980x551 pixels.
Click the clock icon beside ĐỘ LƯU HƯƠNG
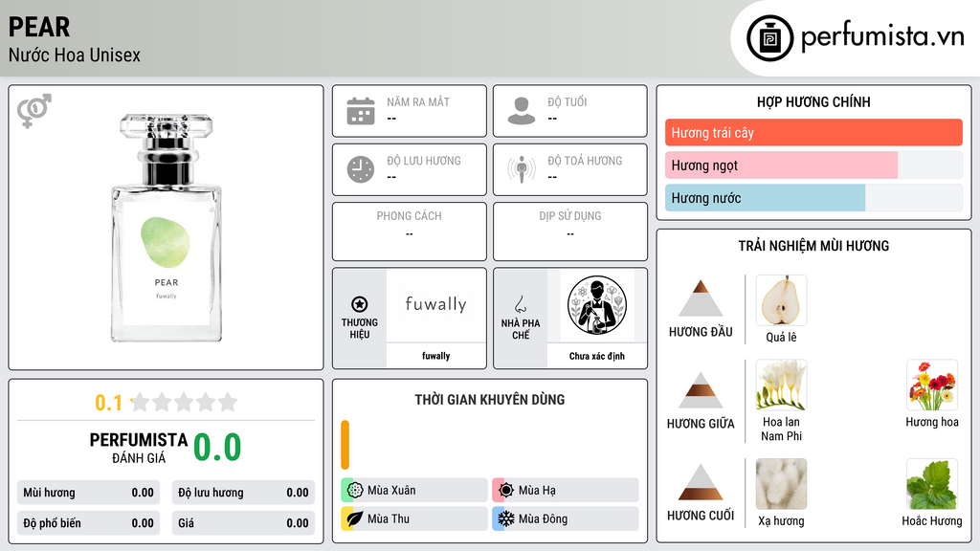pyautogui.click(x=361, y=169)
